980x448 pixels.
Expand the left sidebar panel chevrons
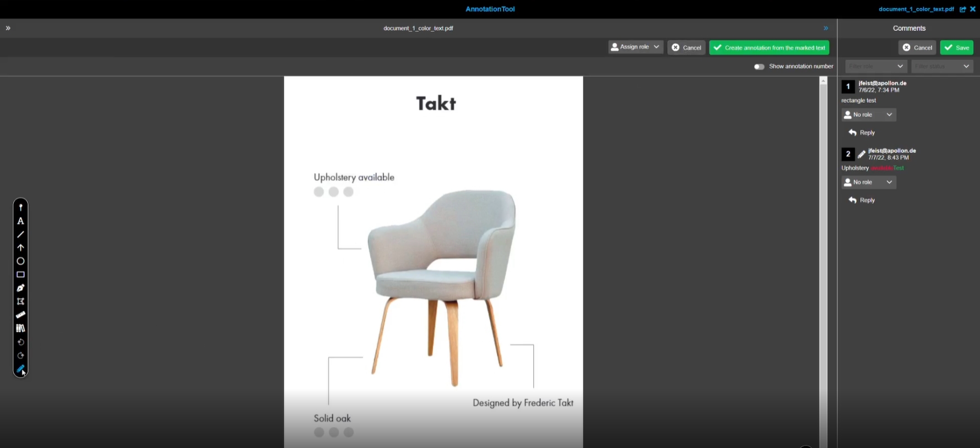tap(8, 28)
